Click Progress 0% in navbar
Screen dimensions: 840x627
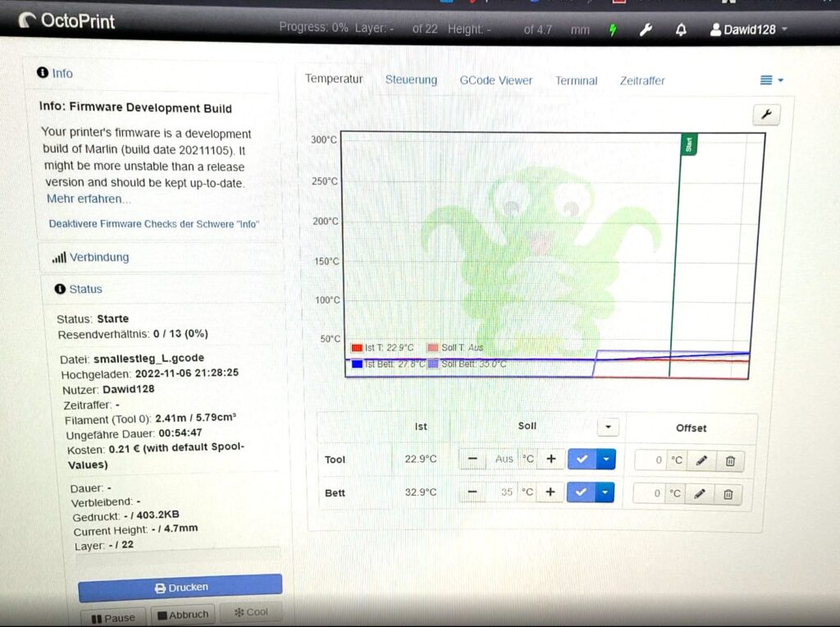coord(313,27)
